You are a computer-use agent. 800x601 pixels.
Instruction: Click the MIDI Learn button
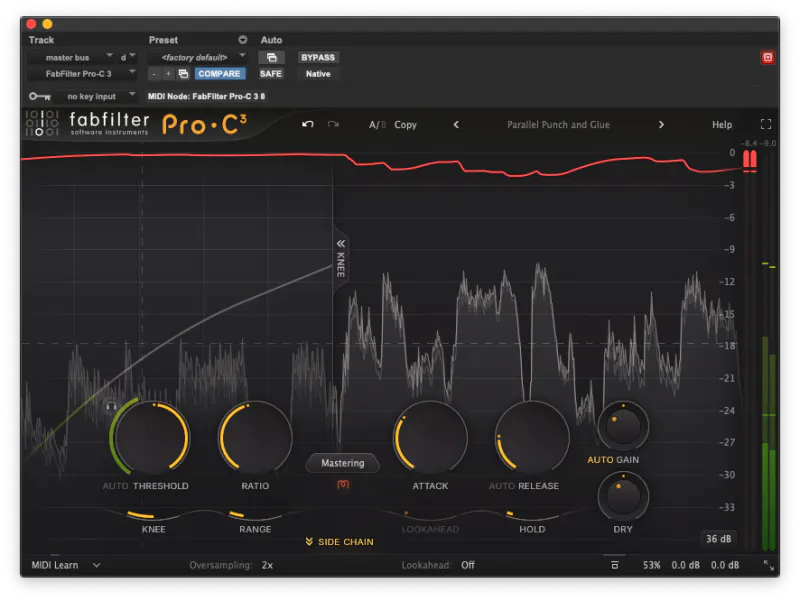pos(55,565)
